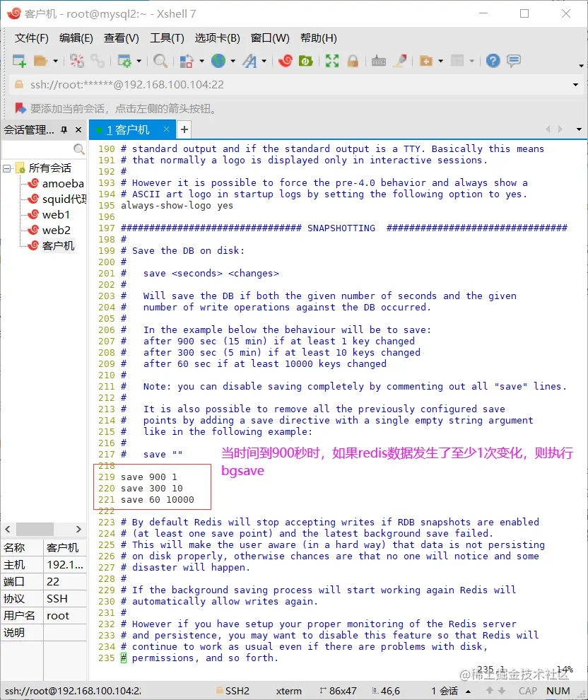588x700 pixels.
Task: Click the color scheme icon
Action: [x=187, y=61]
